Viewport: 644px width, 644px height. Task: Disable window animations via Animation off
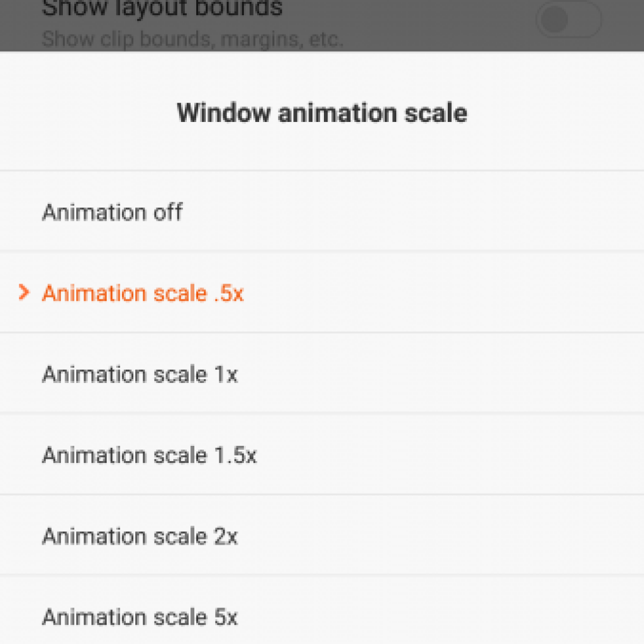(x=112, y=212)
